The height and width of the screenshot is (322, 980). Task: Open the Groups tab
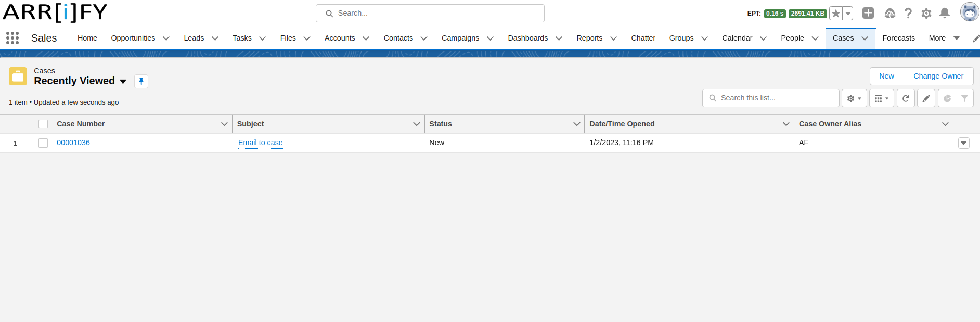point(681,38)
